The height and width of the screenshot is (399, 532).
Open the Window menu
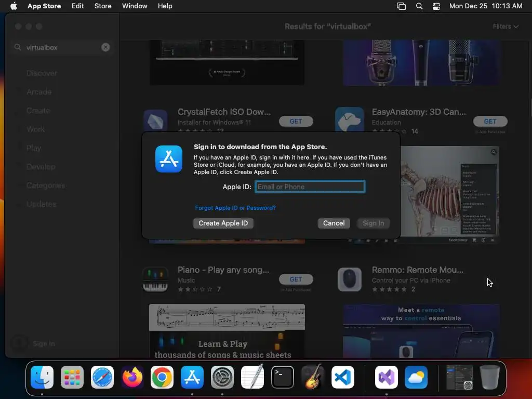(x=135, y=6)
